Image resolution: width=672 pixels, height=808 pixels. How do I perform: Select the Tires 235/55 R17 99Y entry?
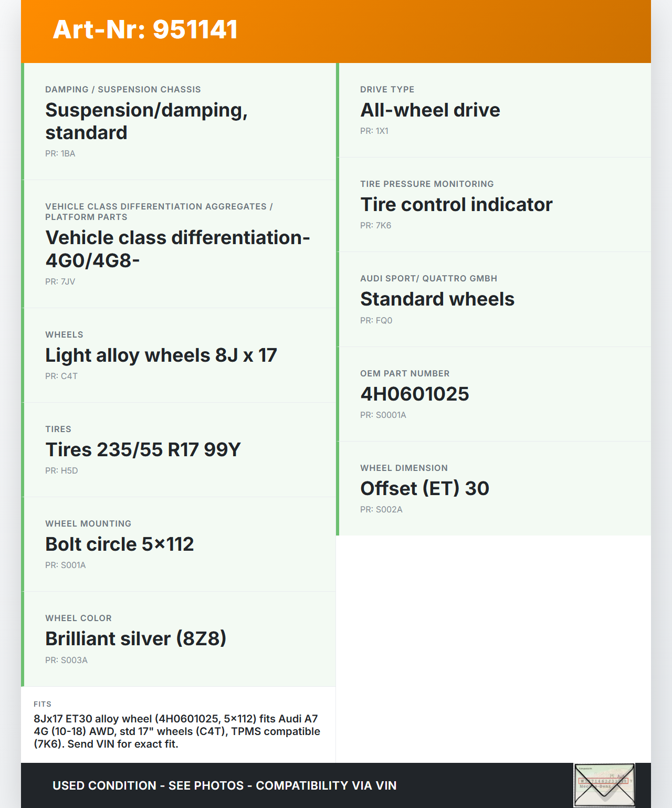point(143,450)
